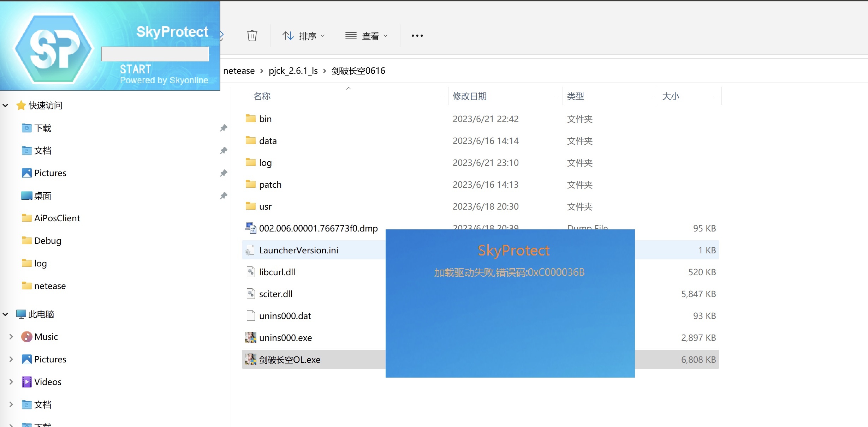This screenshot has height=427, width=868.
Task: Select the unins000.exe file icon
Action: point(251,337)
